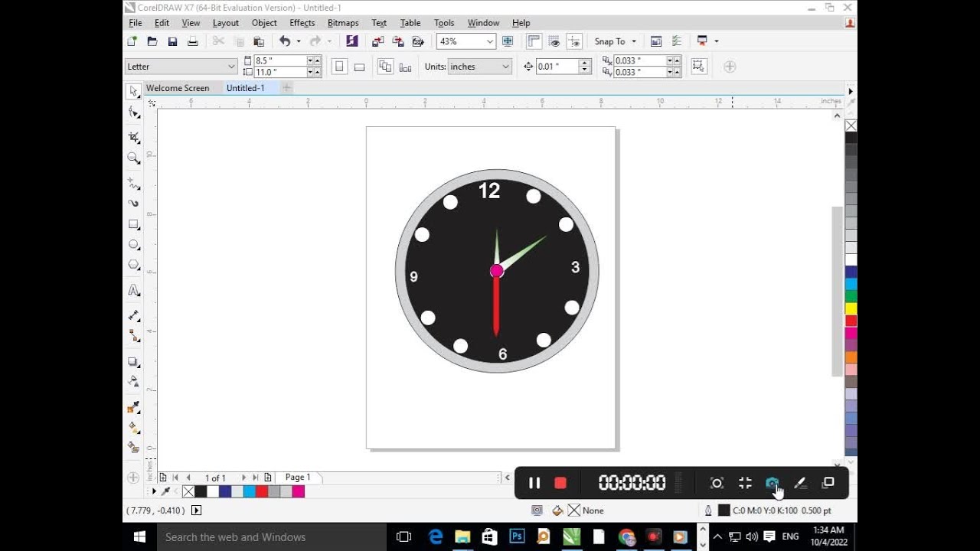Image resolution: width=980 pixels, height=551 pixels.
Task: Click the Undo arrow icon
Action: pyautogui.click(x=285, y=41)
